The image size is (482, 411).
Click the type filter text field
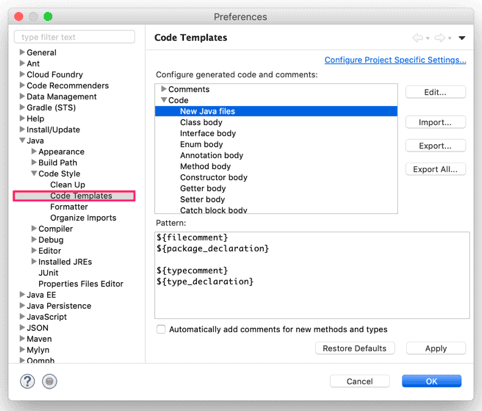[75, 37]
